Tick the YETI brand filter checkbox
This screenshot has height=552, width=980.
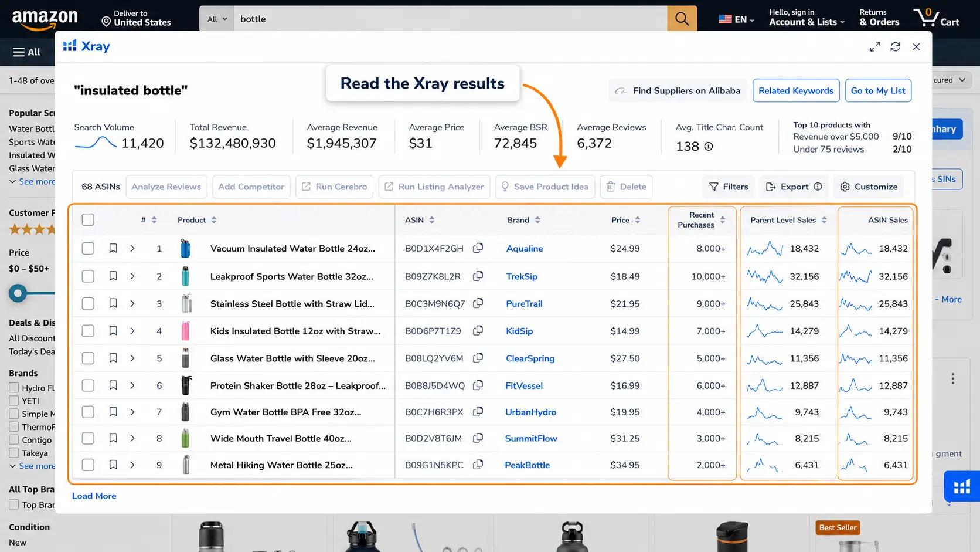pyautogui.click(x=13, y=401)
